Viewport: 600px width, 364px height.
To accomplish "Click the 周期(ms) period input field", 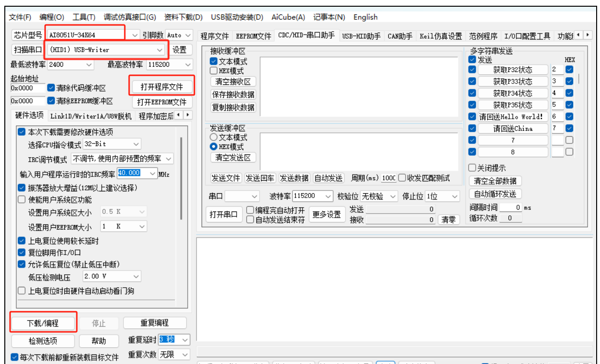I will [x=388, y=178].
